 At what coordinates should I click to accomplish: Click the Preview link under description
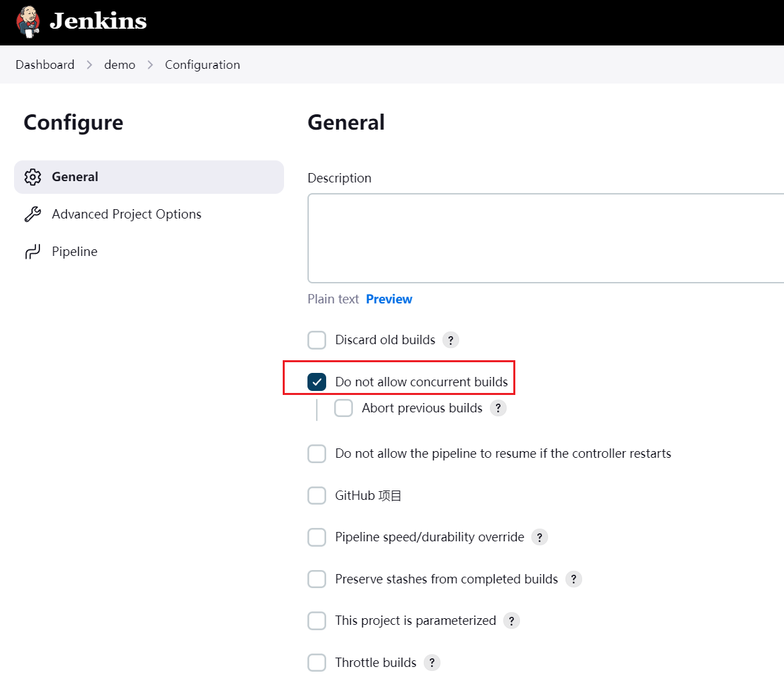coord(389,299)
